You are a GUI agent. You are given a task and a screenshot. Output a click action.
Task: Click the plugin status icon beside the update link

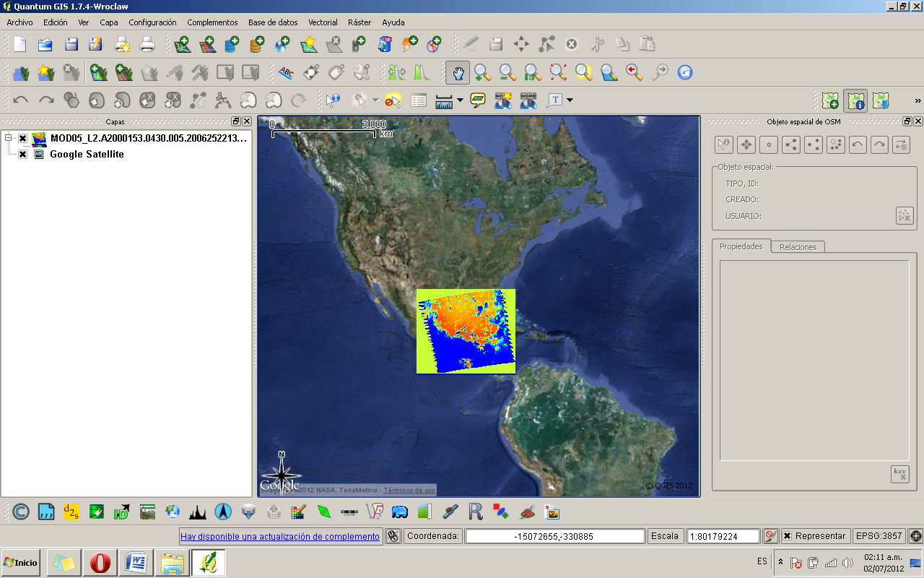(393, 536)
